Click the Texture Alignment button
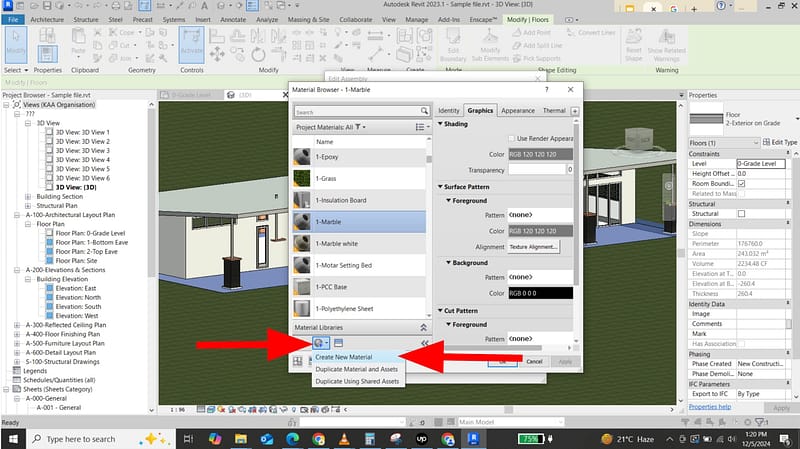This screenshot has height=449, width=800. (533, 246)
